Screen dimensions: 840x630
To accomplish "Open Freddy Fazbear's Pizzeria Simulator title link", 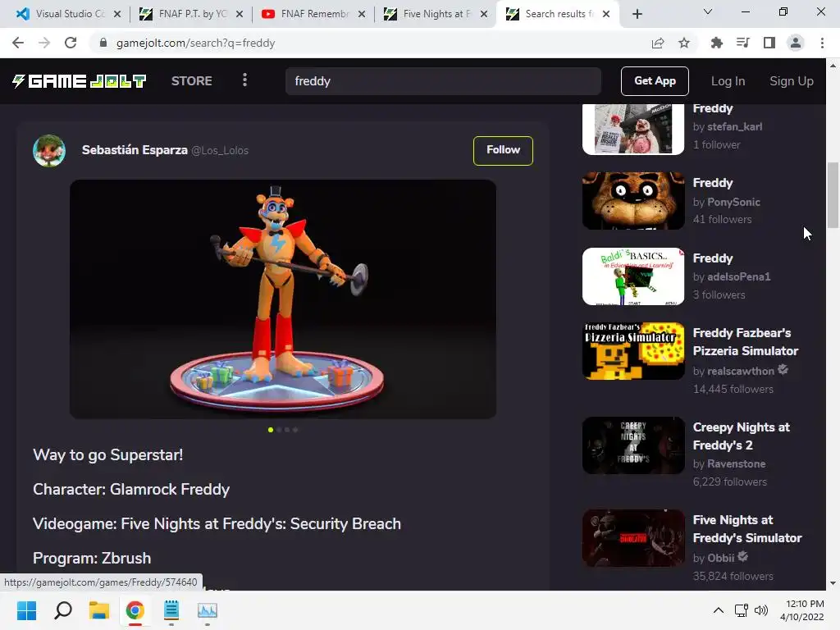I will coord(746,342).
